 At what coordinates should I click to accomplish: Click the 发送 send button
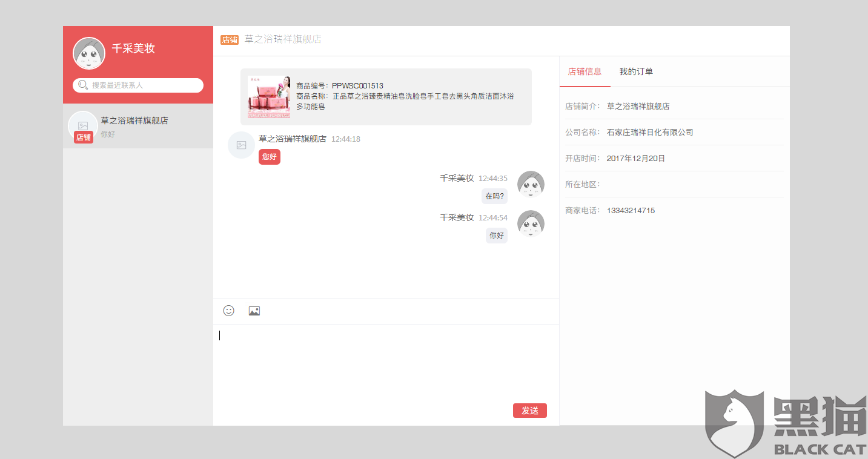[x=529, y=410]
